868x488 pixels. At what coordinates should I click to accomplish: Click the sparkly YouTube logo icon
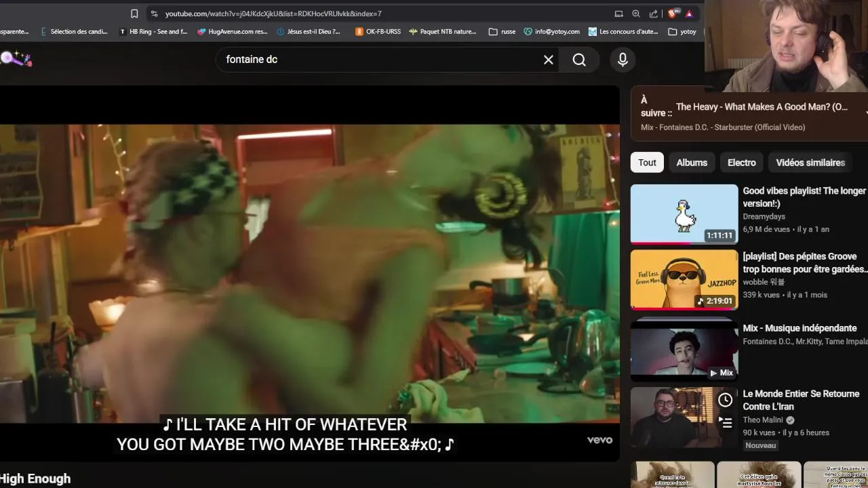(x=16, y=59)
